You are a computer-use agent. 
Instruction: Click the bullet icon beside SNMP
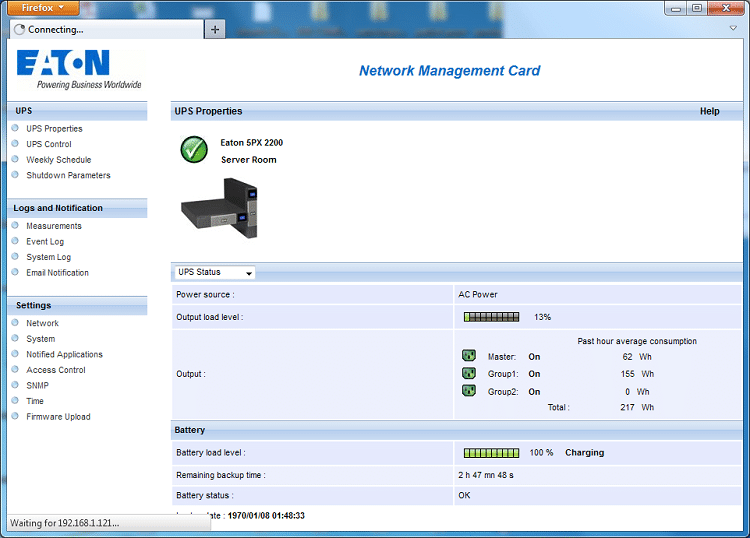pos(15,385)
